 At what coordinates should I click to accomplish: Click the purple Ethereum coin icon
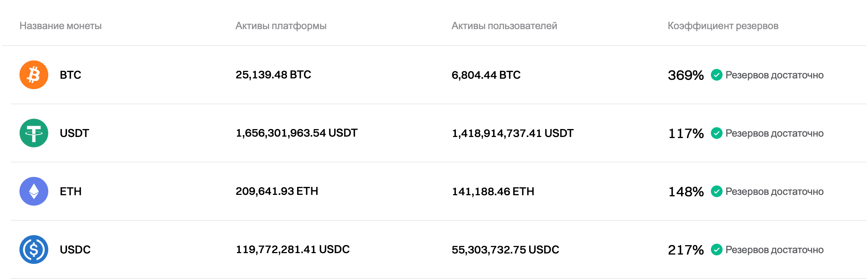click(x=33, y=191)
